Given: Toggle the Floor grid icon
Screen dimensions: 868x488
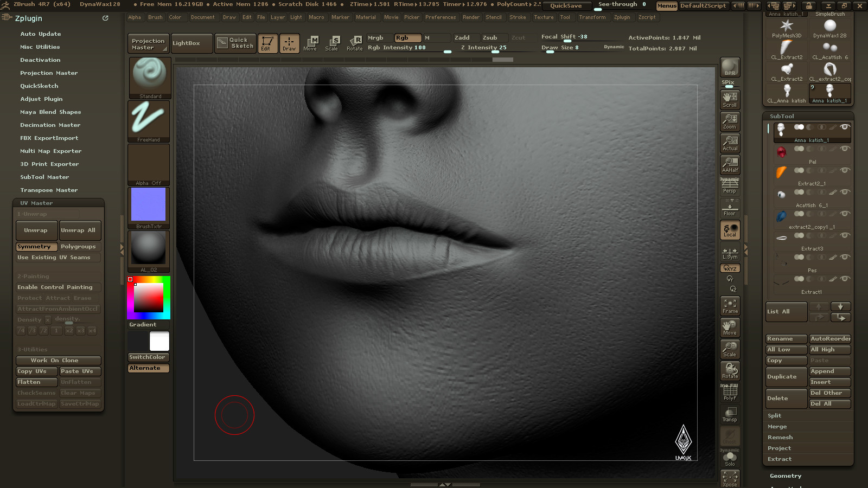Looking at the screenshot, I should point(730,208).
